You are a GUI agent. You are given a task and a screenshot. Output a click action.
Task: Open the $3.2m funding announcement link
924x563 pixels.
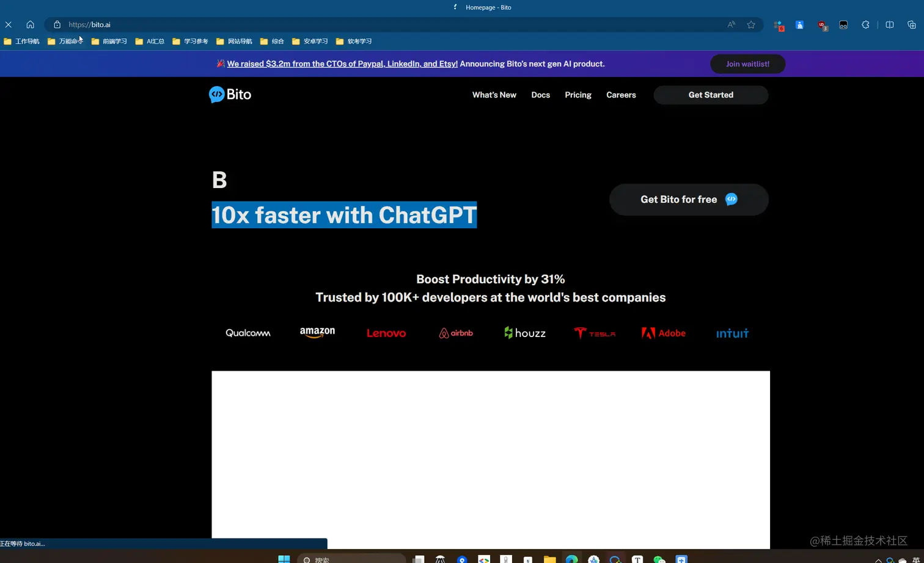342,64
